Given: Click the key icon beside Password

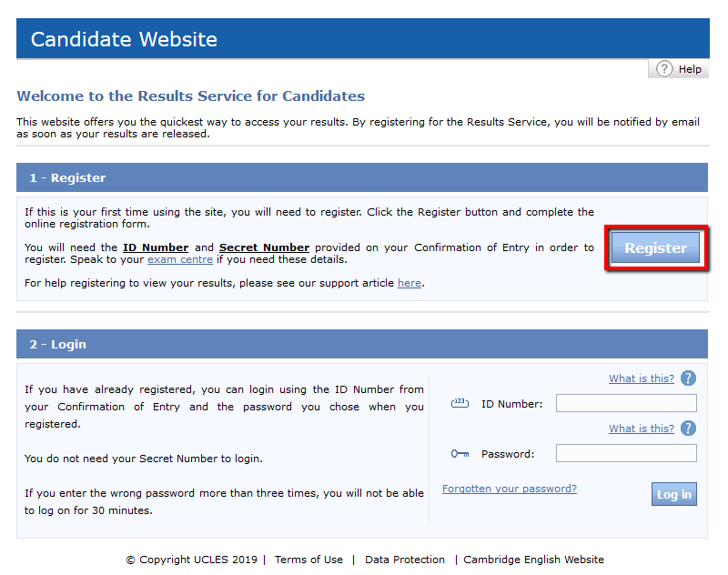Looking at the screenshot, I should click(460, 453).
